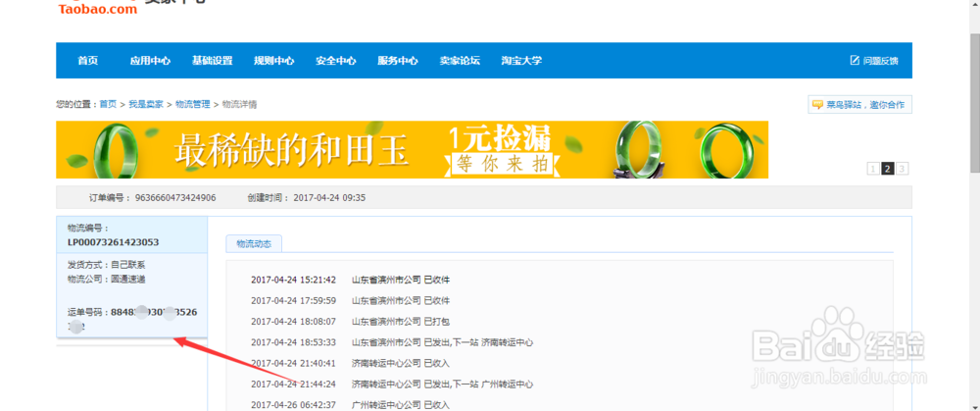Click the 18:08:07 已打包 tracking entry
The height and width of the screenshot is (411, 980).
(x=350, y=322)
